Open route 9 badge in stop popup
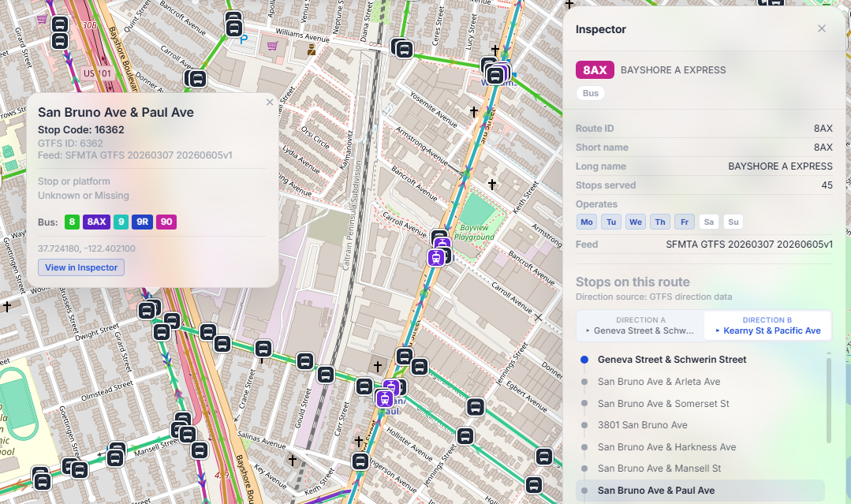The height and width of the screenshot is (504, 851). [121, 222]
